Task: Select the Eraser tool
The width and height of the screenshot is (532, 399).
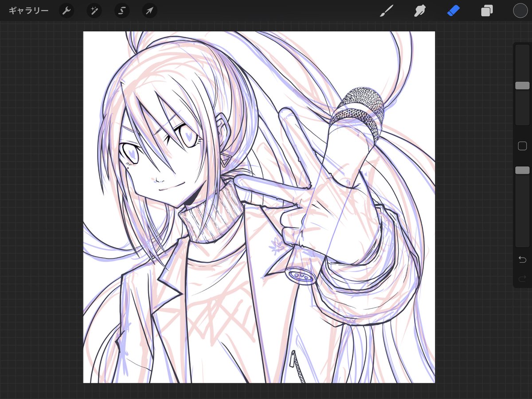Action: click(454, 11)
